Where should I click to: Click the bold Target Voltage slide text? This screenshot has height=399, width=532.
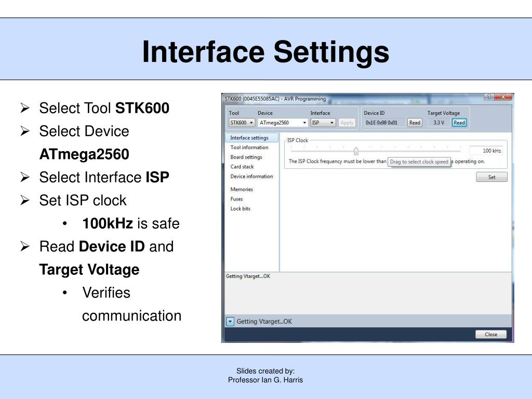(x=89, y=270)
